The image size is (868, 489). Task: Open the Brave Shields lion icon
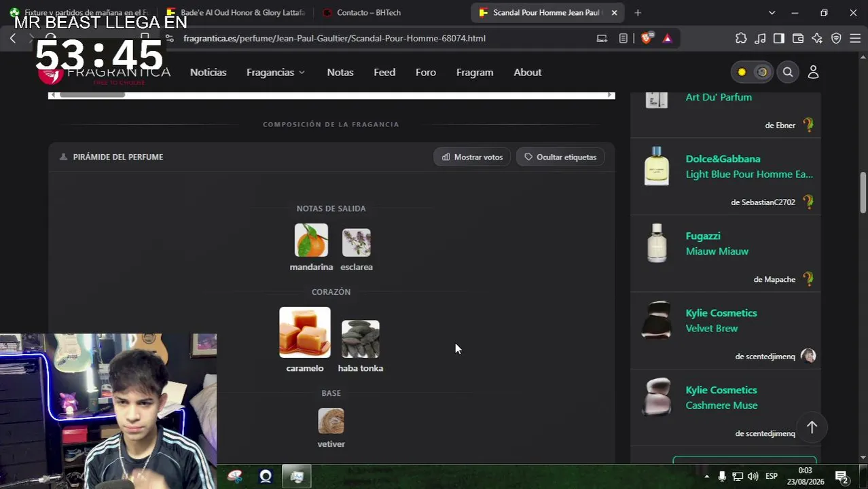point(646,38)
